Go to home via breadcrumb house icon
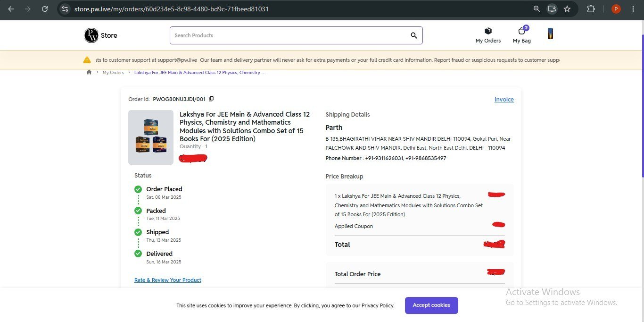Screen dimensions: 644x322 pyautogui.click(x=89, y=72)
